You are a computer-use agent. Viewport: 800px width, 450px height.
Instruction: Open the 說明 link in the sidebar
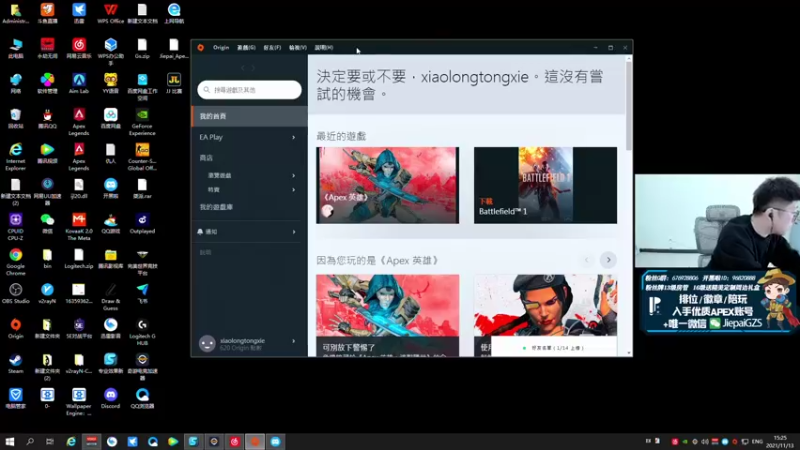[x=206, y=252]
